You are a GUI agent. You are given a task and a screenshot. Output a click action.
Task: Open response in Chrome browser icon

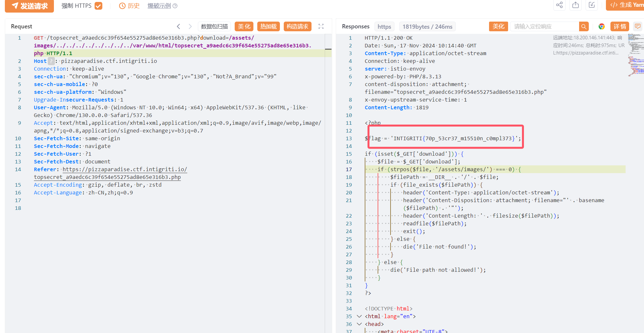coord(601,26)
